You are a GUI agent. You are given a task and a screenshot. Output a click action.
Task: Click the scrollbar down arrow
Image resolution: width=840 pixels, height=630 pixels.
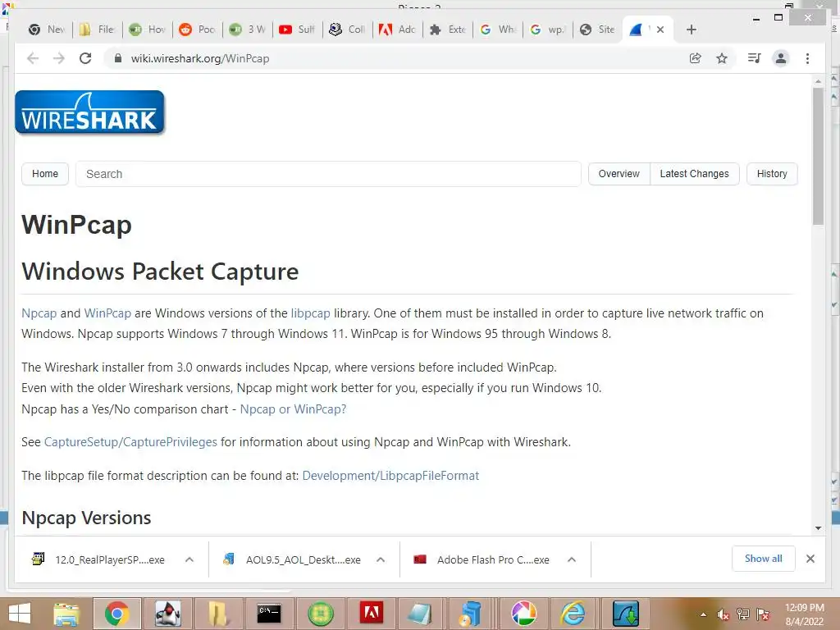pyautogui.click(x=818, y=528)
